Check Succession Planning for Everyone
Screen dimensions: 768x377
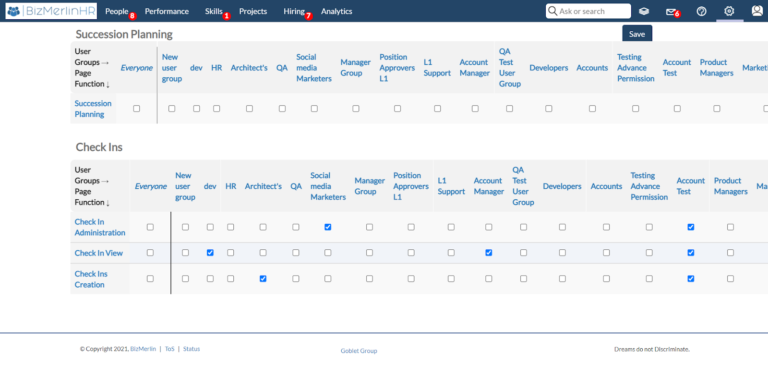tap(137, 109)
